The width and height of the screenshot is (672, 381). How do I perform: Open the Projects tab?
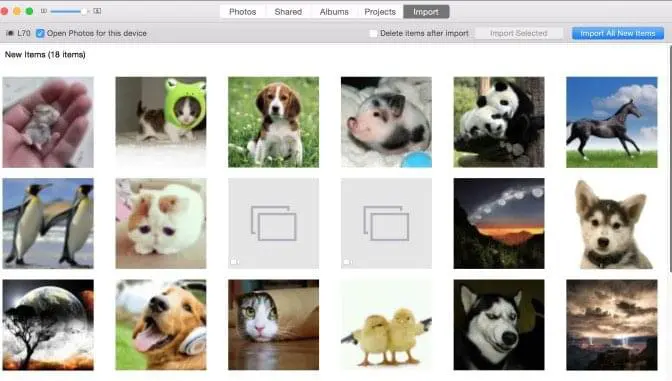380,12
